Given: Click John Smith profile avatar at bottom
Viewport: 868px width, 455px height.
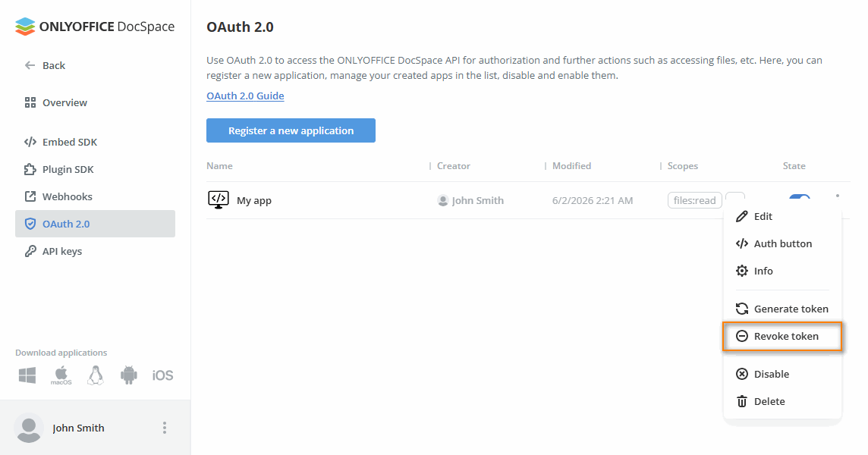Looking at the screenshot, I should click(x=29, y=428).
